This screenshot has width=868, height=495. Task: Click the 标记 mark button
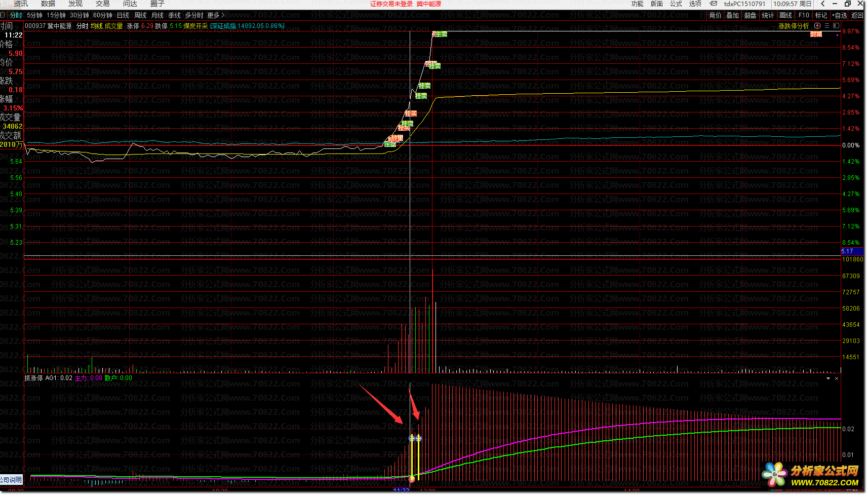(x=821, y=15)
